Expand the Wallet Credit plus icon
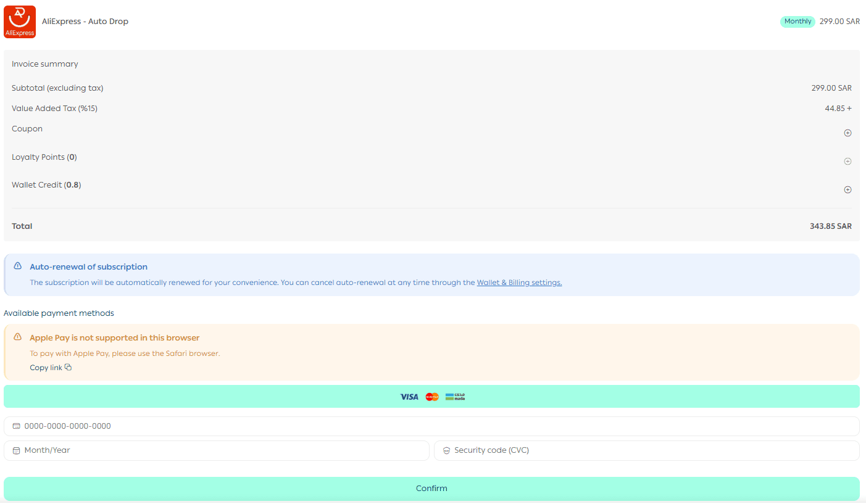This screenshot has width=866, height=504. (847, 190)
